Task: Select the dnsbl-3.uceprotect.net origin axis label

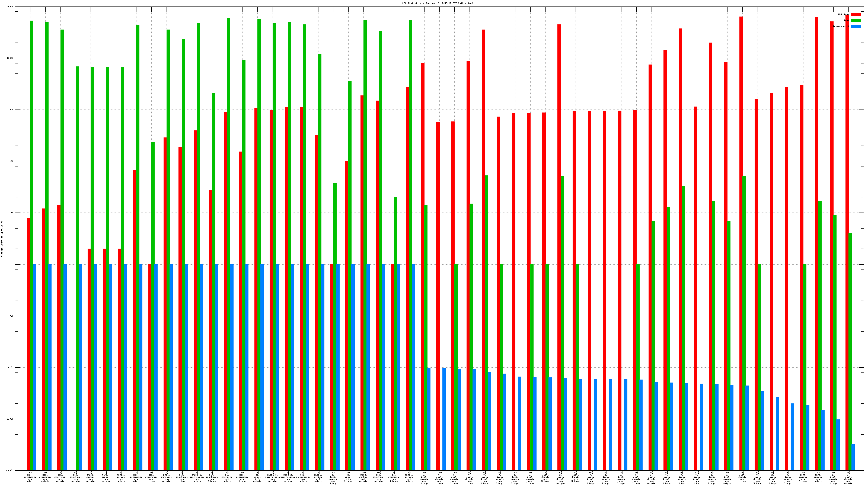Action: [x=272, y=477]
